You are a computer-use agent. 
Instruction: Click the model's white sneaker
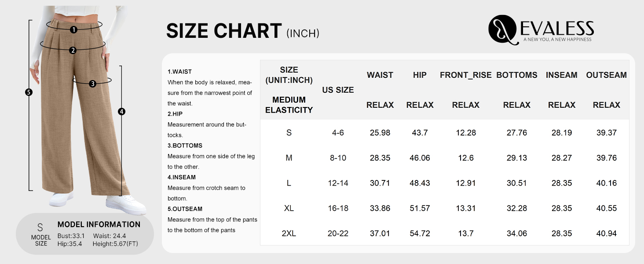(x=126, y=204)
